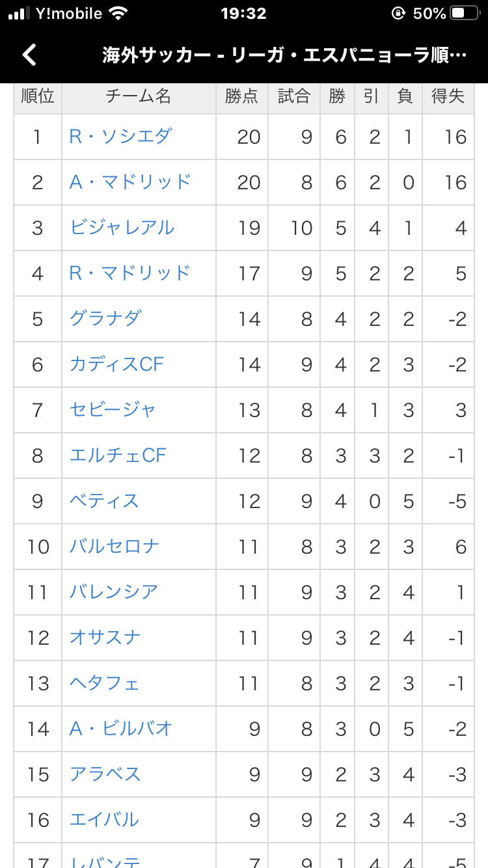The width and height of the screenshot is (488, 868).
Task: Tap the battery icon in status bar
Action: [x=466, y=13]
